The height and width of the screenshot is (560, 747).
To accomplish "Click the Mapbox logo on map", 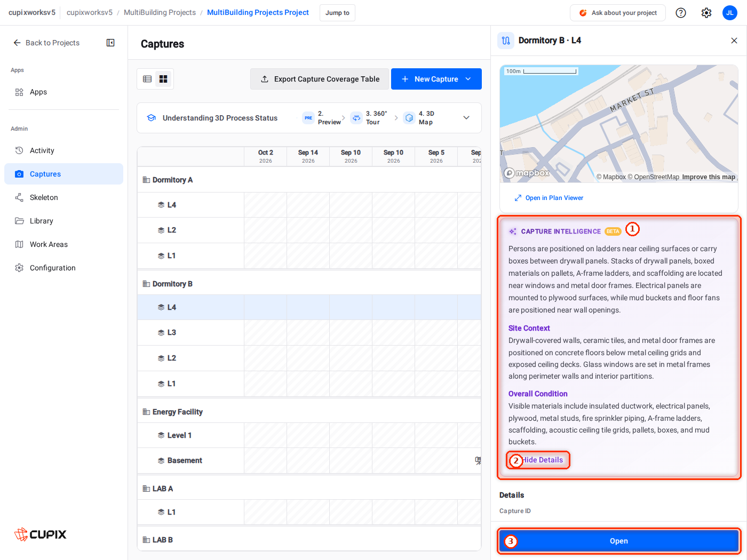I will (x=527, y=173).
